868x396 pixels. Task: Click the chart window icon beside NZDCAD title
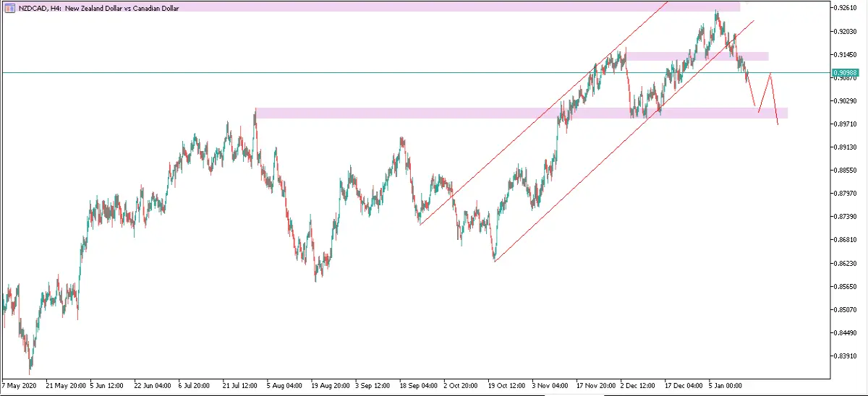coord(9,8)
